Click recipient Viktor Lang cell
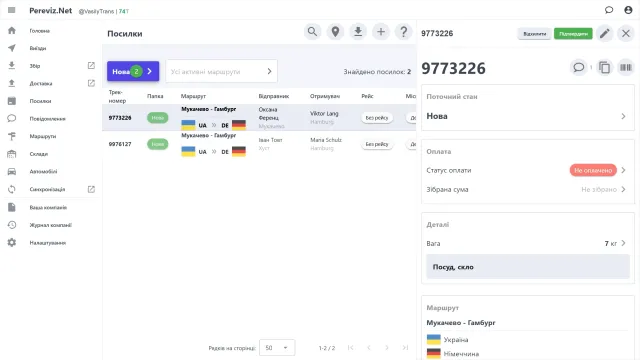This screenshot has height=360, width=640. pos(324,113)
